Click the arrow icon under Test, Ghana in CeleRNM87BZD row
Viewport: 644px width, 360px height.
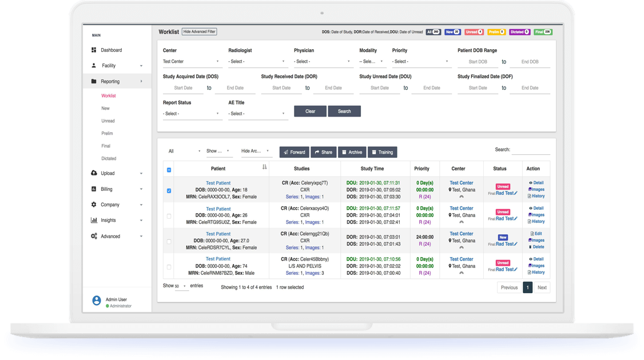coord(461,273)
